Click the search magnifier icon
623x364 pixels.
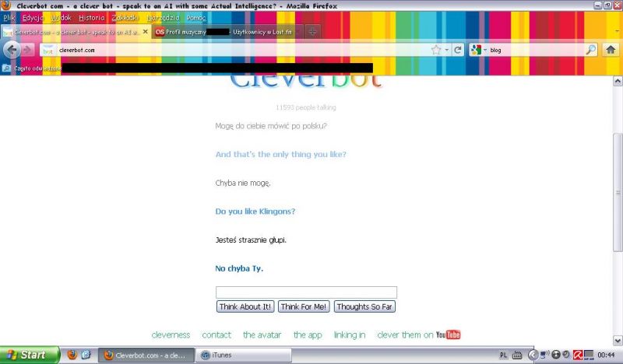[x=591, y=50]
